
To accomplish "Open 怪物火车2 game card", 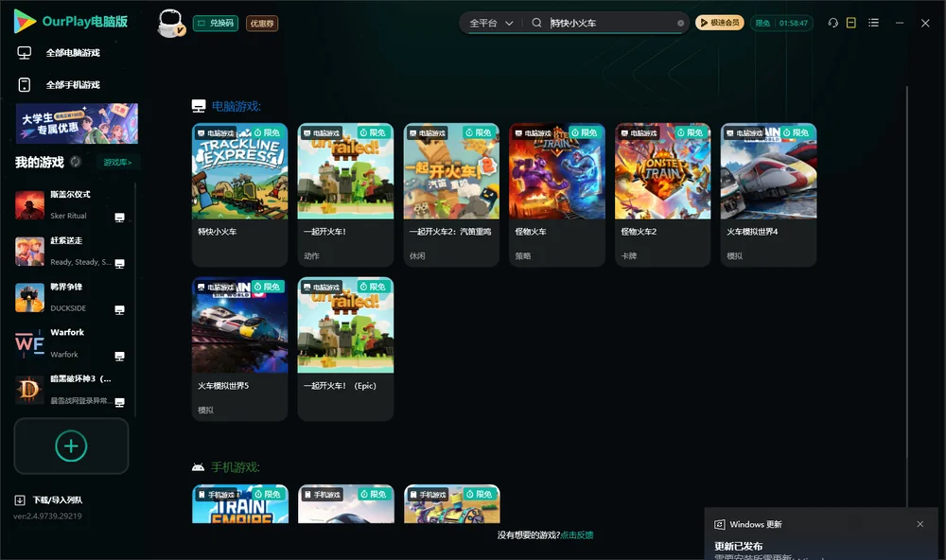I will pos(662,194).
